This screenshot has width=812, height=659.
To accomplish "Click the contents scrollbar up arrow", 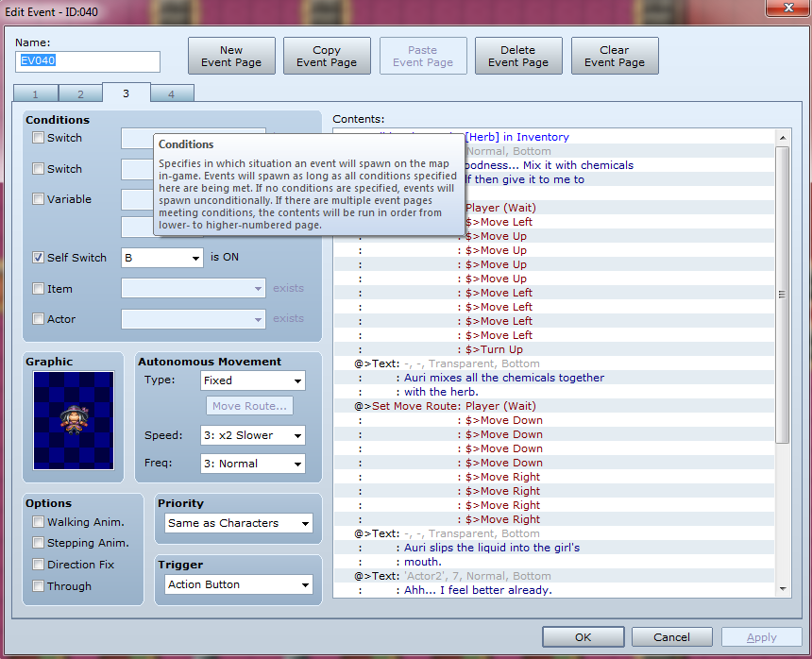I will 783,137.
